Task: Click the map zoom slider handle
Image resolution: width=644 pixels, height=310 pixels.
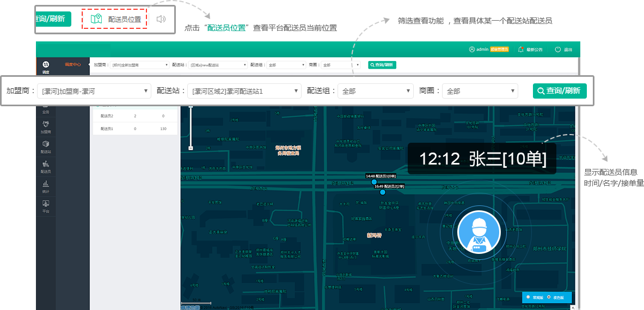Action: pyautogui.click(x=191, y=148)
